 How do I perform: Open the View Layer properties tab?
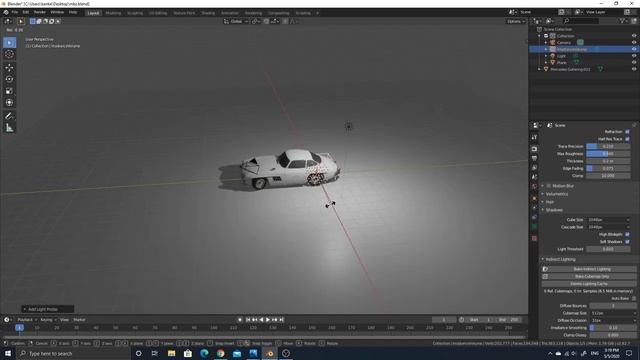534,167
